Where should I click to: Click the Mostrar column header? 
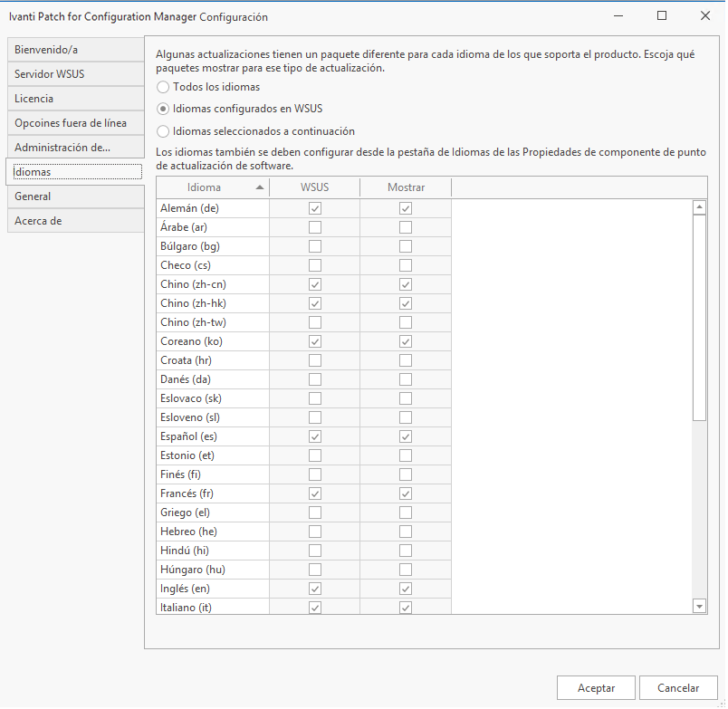pos(406,187)
